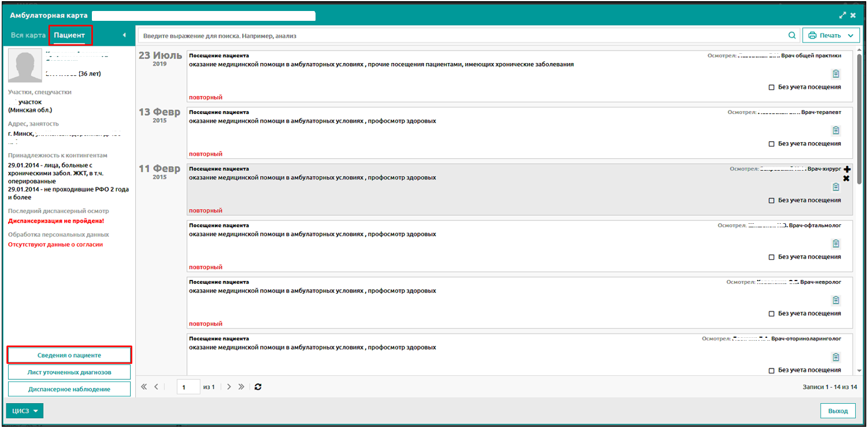This screenshot has width=868, height=428.
Task: Collapse left panel with the triangle arrow
Action: pyautogui.click(x=124, y=36)
